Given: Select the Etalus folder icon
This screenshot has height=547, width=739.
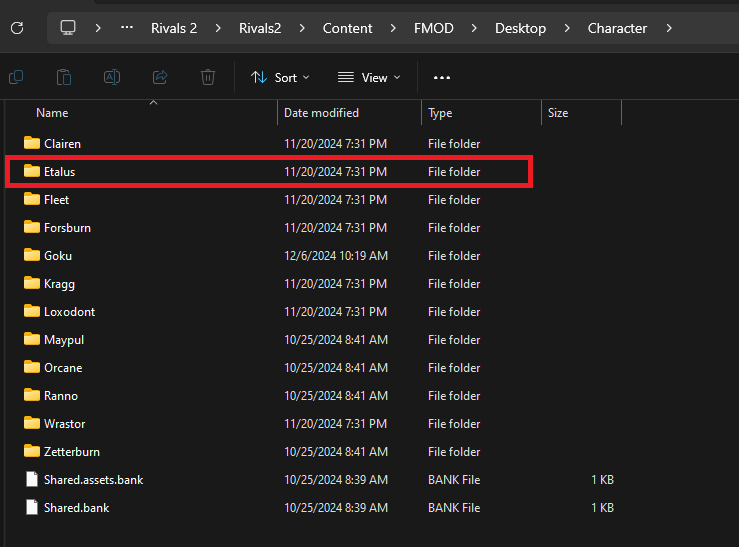Looking at the screenshot, I should tap(32, 171).
